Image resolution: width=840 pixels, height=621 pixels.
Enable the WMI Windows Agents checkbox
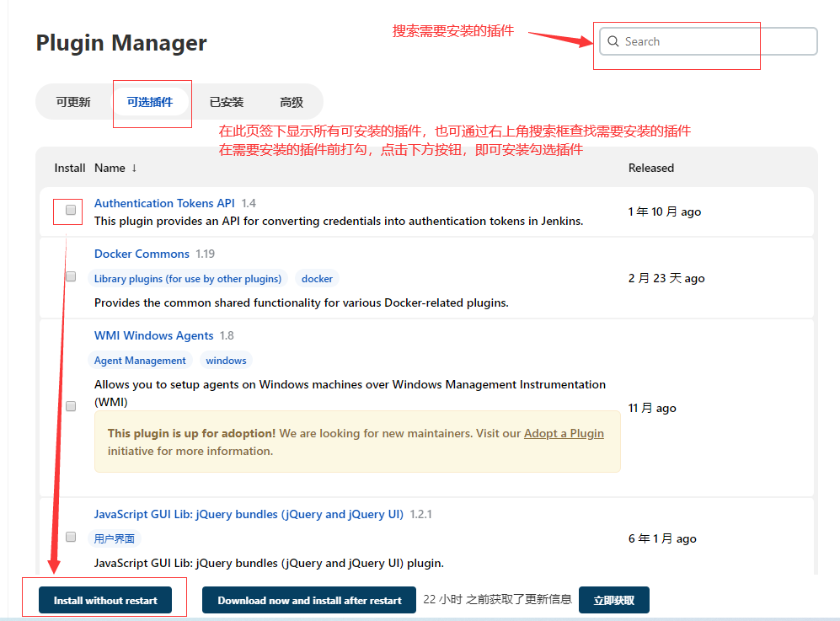71,406
